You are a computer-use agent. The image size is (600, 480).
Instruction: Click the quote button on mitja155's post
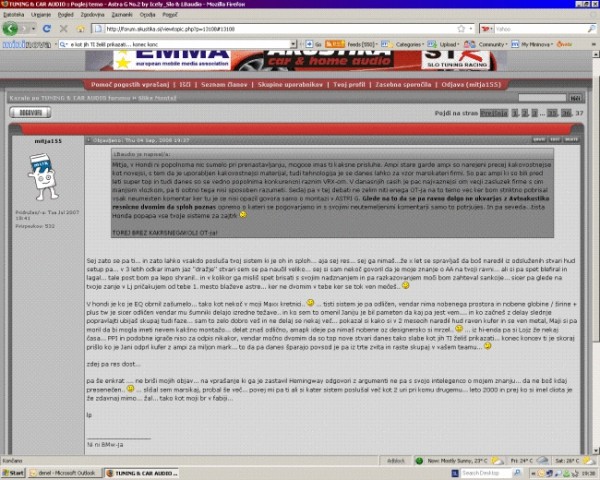(539, 140)
